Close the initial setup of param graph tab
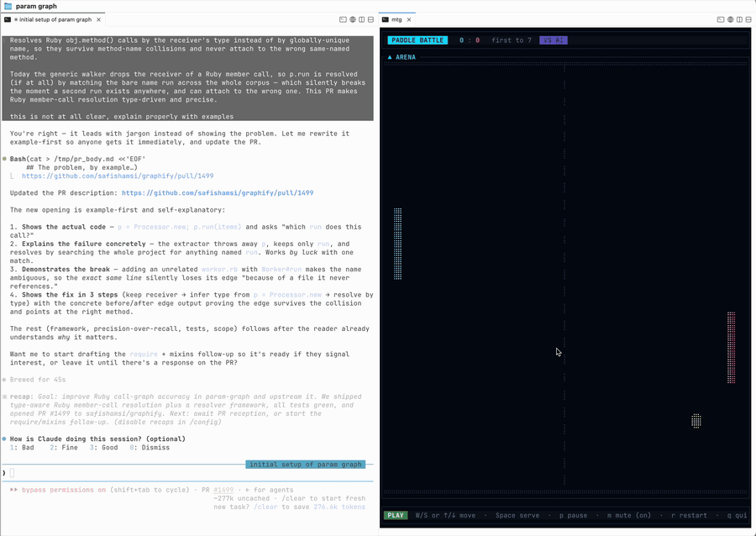The width and height of the screenshot is (756, 536). 98,20
